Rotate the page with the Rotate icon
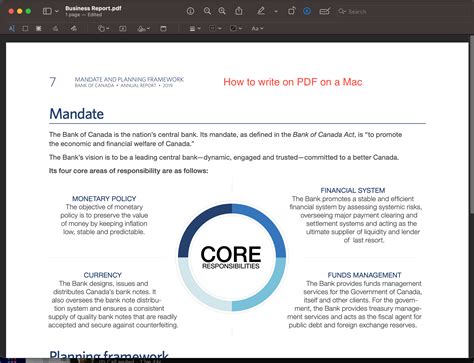 coord(291,11)
